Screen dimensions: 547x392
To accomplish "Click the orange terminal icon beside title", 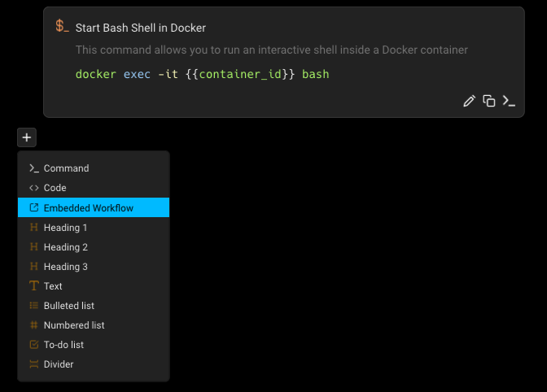I will [63, 27].
